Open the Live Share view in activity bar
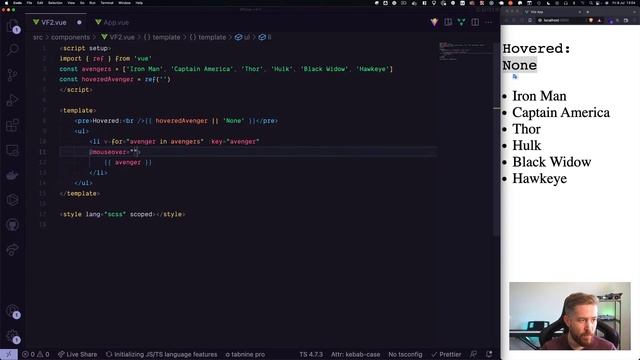 (13, 250)
